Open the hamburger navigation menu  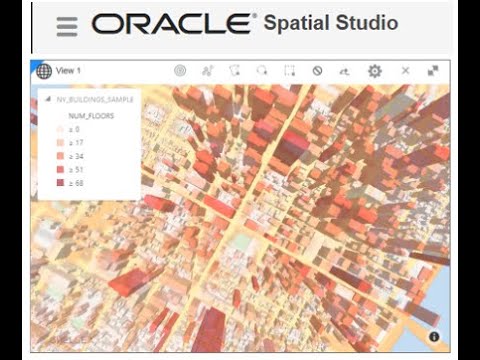pyautogui.click(x=67, y=26)
